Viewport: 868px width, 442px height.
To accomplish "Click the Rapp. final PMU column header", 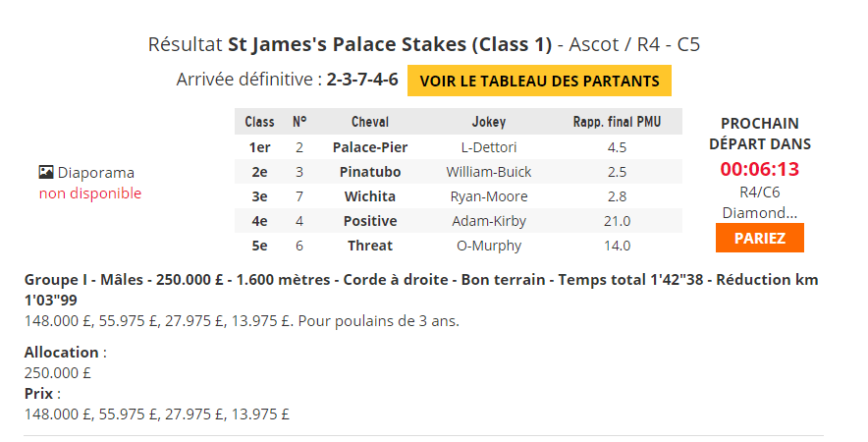I will (617, 122).
